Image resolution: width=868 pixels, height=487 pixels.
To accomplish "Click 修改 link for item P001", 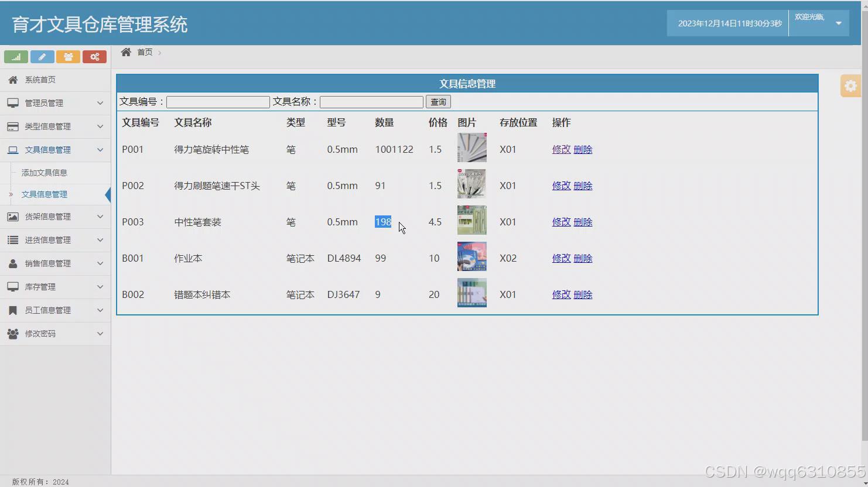I will pyautogui.click(x=560, y=149).
